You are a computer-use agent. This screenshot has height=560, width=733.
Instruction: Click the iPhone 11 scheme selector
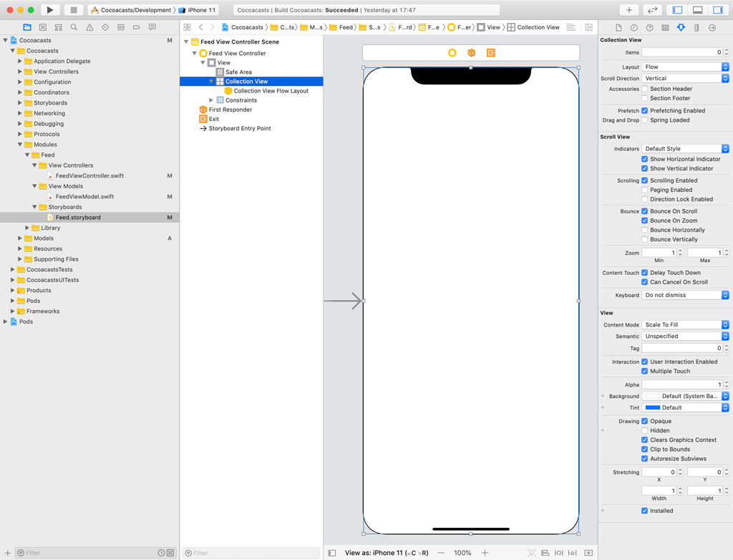click(x=203, y=11)
